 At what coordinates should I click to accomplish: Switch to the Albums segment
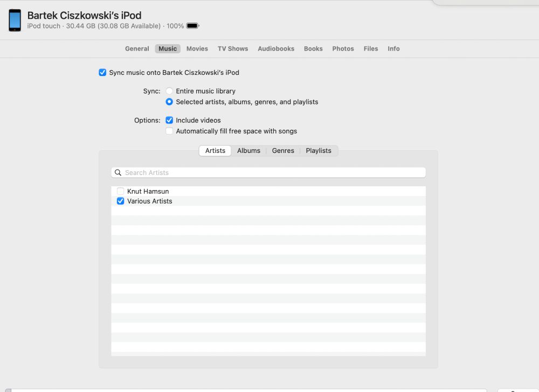point(248,151)
